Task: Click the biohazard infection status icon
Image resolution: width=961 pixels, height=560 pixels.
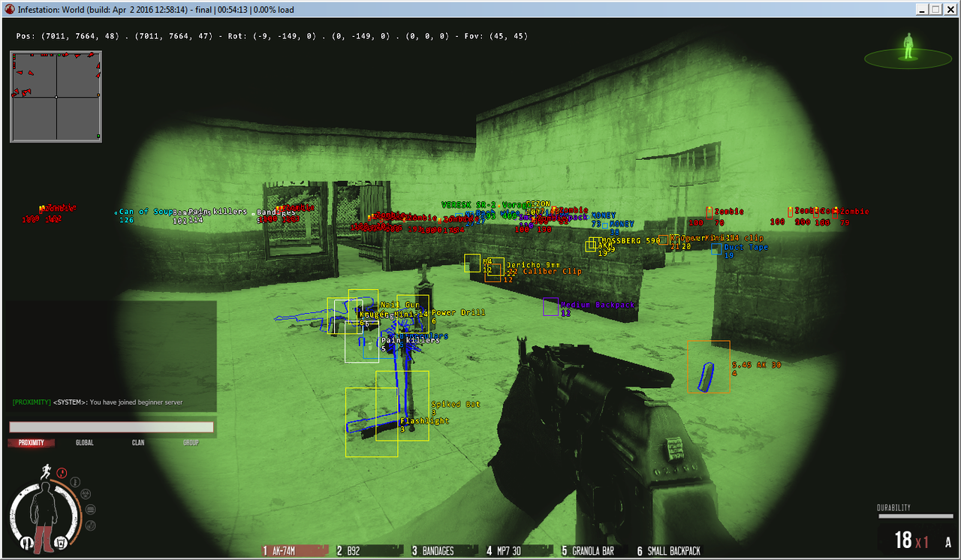Action: tap(86, 494)
